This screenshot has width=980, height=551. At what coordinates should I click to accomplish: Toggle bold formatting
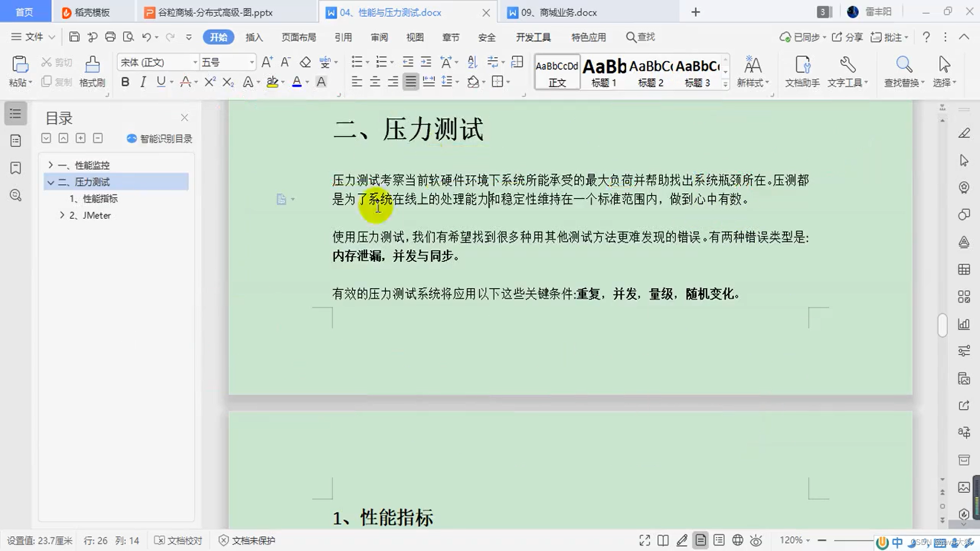click(125, 82)
